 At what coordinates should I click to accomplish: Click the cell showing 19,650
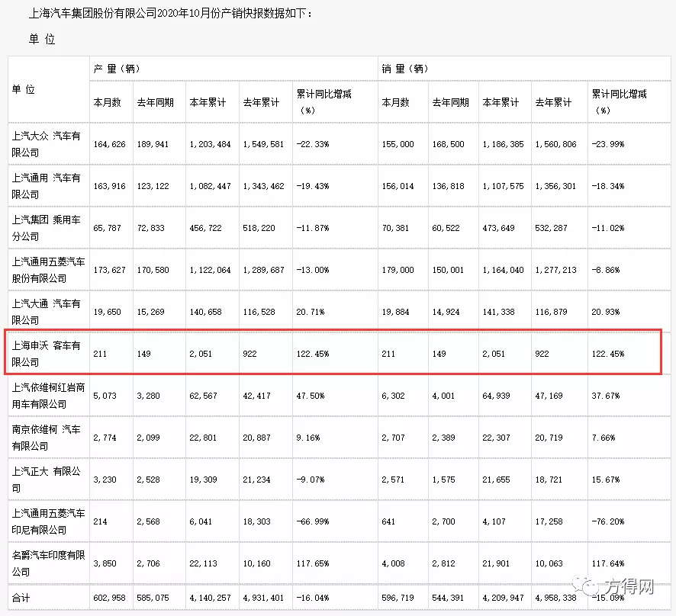tap(107, 312)
